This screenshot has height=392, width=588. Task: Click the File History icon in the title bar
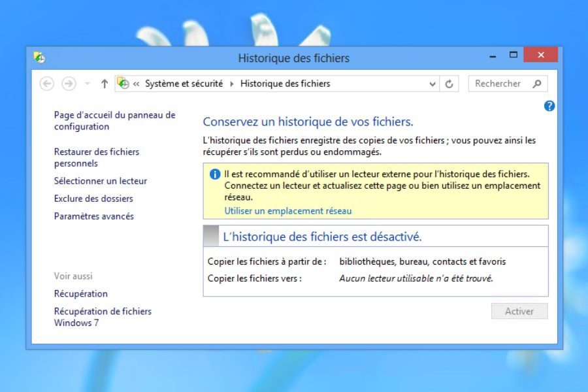(x=39, y=57)
